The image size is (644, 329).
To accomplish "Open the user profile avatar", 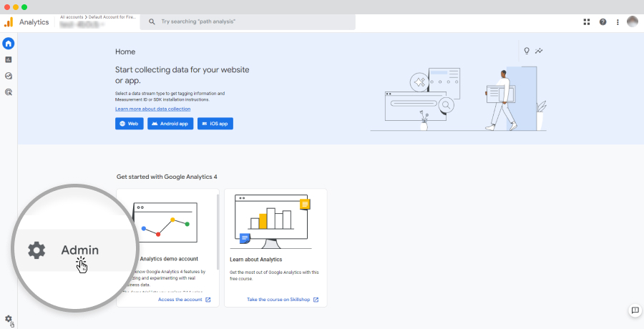I will click(633, 21).
